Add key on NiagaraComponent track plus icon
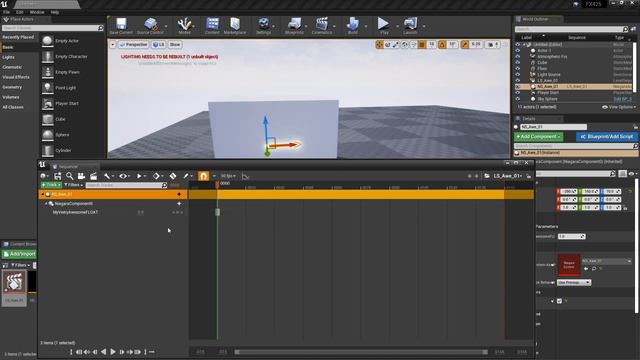Screen dimensions: 640x360 coord(179,203)
